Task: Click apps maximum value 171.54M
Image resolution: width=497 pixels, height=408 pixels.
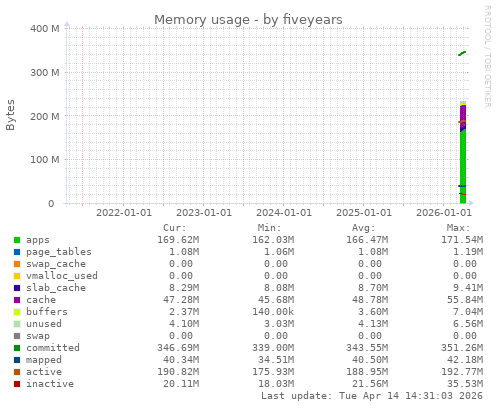Action: click(x=462, y=240)
